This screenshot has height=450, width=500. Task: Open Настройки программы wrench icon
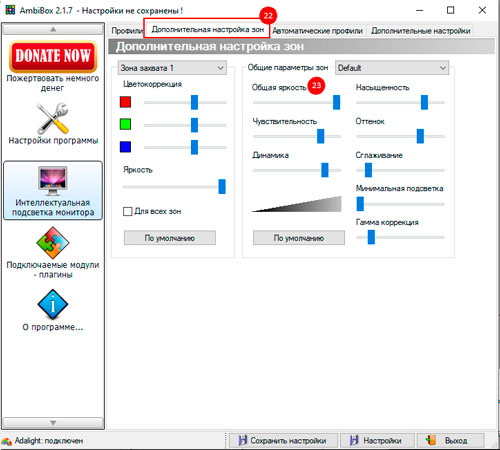(53, 118)
